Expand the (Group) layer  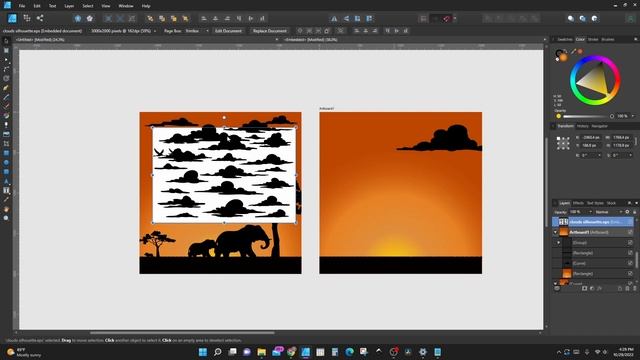pyautogui.click(x=558, y=242)
